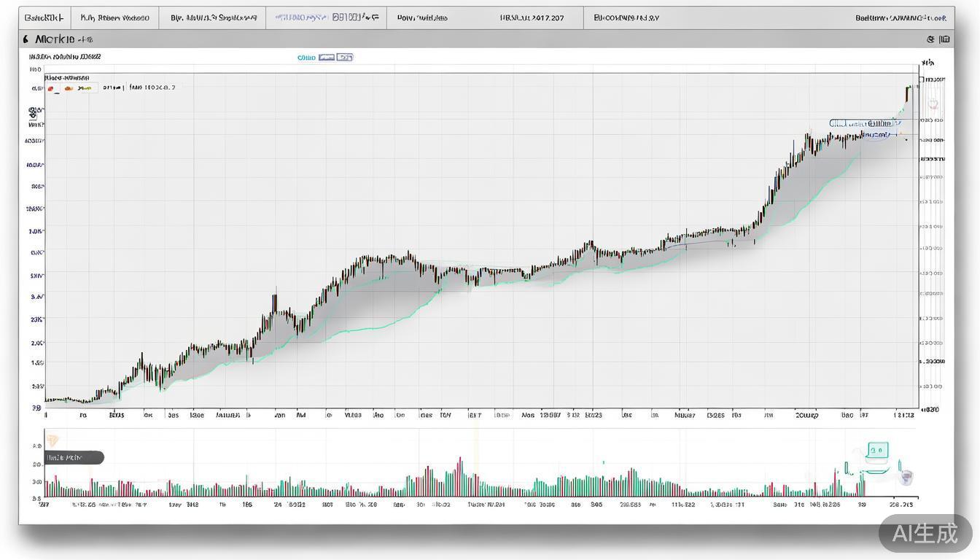Click the orange indicator icon in chart legend
Screen dimensions: 980x560
point(69,88)
